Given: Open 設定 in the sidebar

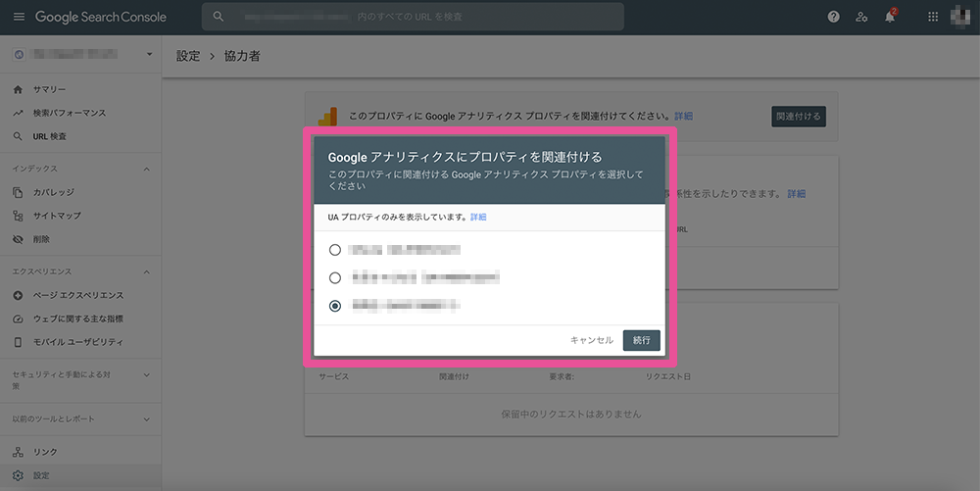Looking at the screenshot, I should coord(41,475).
